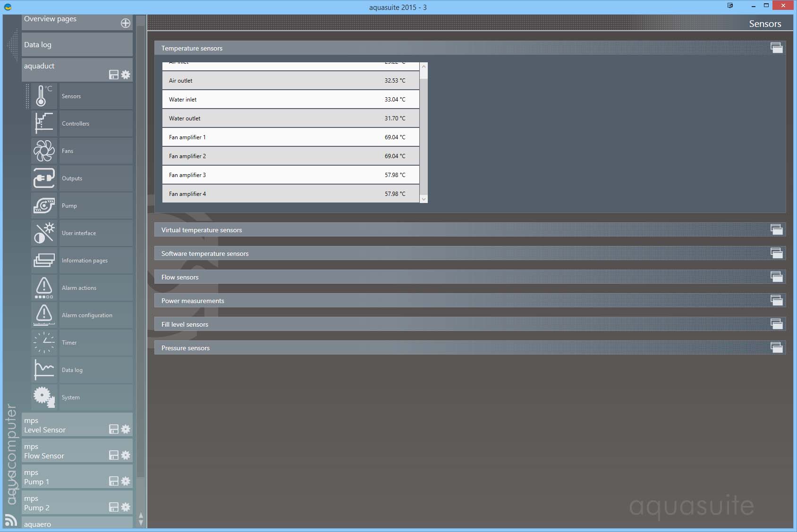Open mps Flow Sensor gear settings
The image size is (797, 532).
(x=126, y=455)
